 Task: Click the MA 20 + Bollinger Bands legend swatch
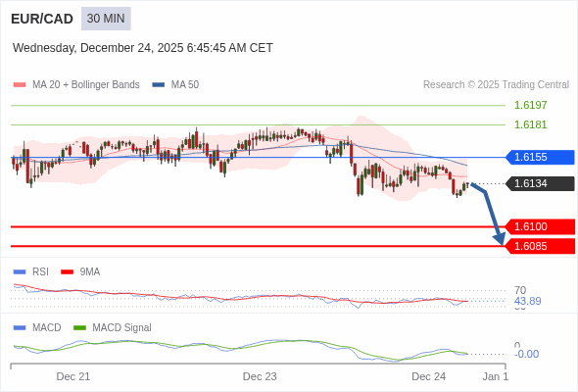point(20,85)
